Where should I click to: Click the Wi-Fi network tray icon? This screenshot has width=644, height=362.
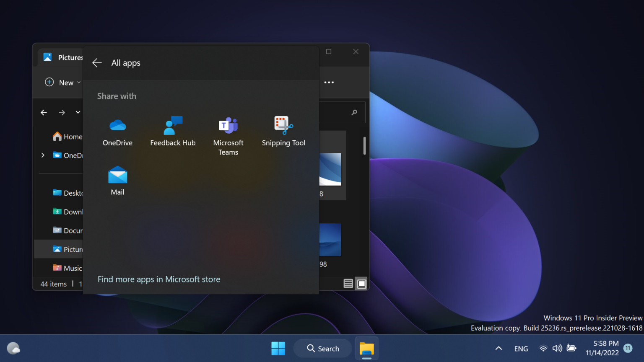tap(543, 348)
